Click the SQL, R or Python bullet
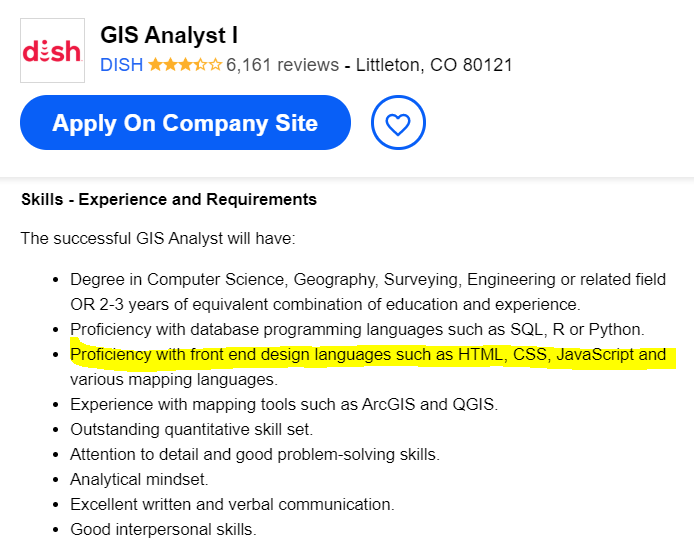The image size is (694, 552). (x=357, y=330)
